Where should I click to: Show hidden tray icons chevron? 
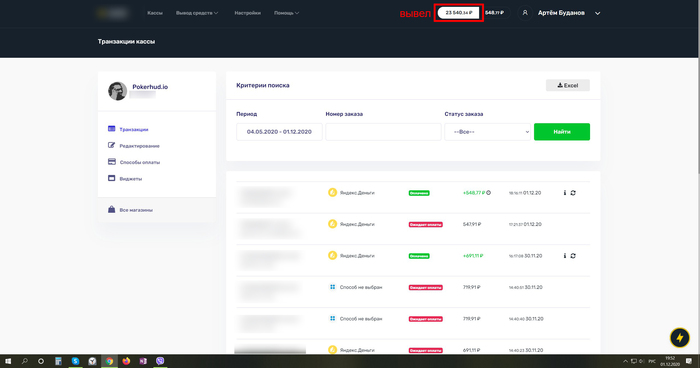(625, 361)
